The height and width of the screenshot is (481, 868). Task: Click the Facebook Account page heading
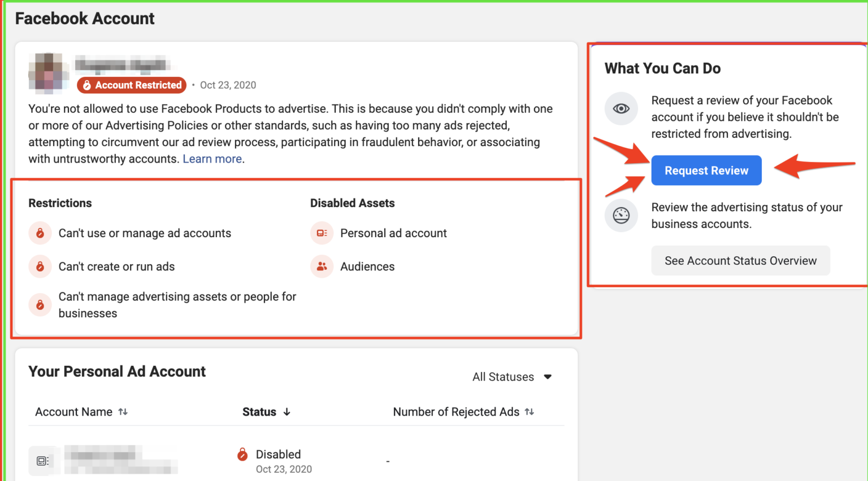pyautogui.click(x=84, y=18)
